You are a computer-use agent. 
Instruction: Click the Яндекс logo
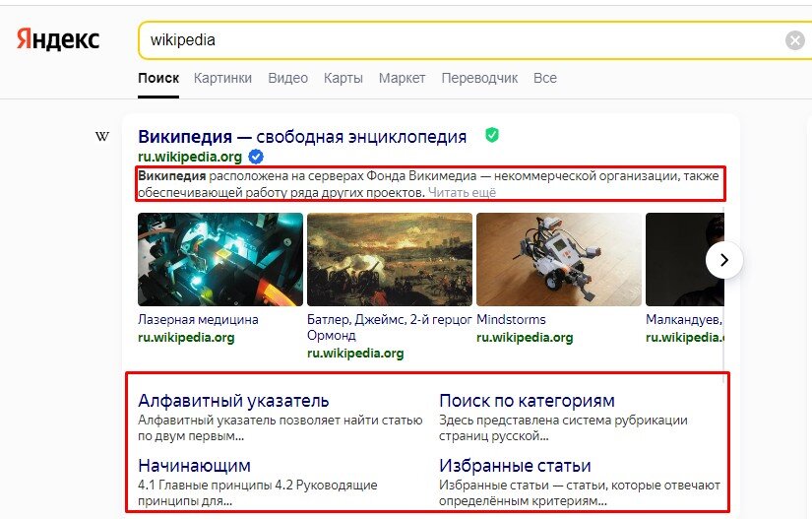58,38
